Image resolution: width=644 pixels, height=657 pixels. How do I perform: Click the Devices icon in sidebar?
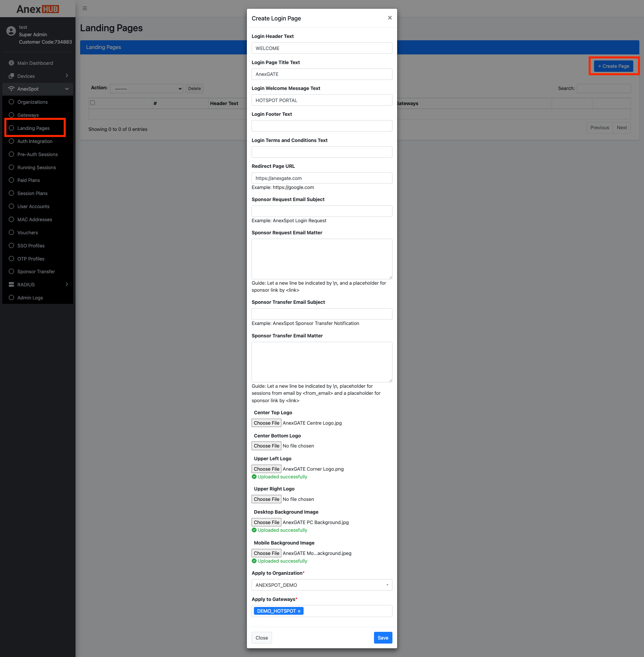pos(11,76)
